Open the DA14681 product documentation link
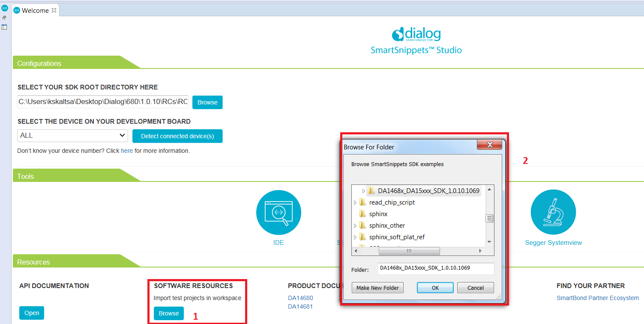Viewport: 644px width, 324px height. coord(300,306)
